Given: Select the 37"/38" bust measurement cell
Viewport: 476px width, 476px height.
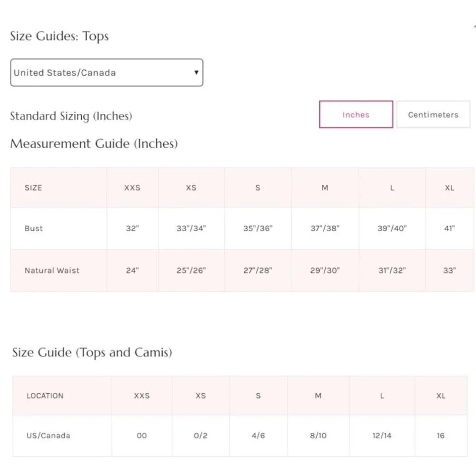Looking at the screenshot, I should tap(325, 228).
